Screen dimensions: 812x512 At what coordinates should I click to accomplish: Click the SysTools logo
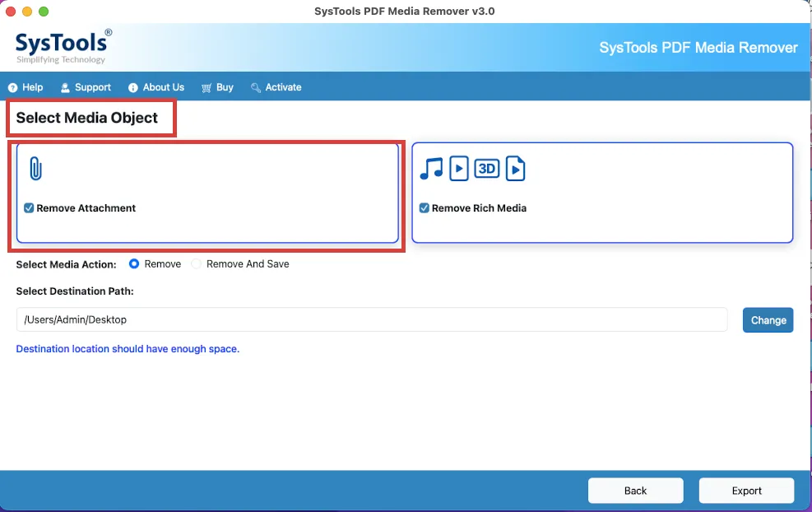[x=63, y=47]
